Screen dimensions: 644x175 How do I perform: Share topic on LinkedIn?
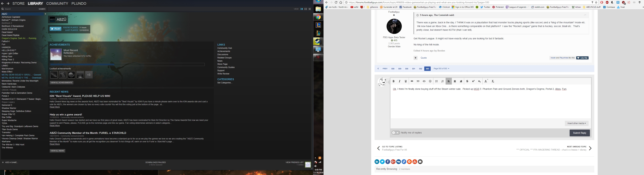[x=377, y=162]
